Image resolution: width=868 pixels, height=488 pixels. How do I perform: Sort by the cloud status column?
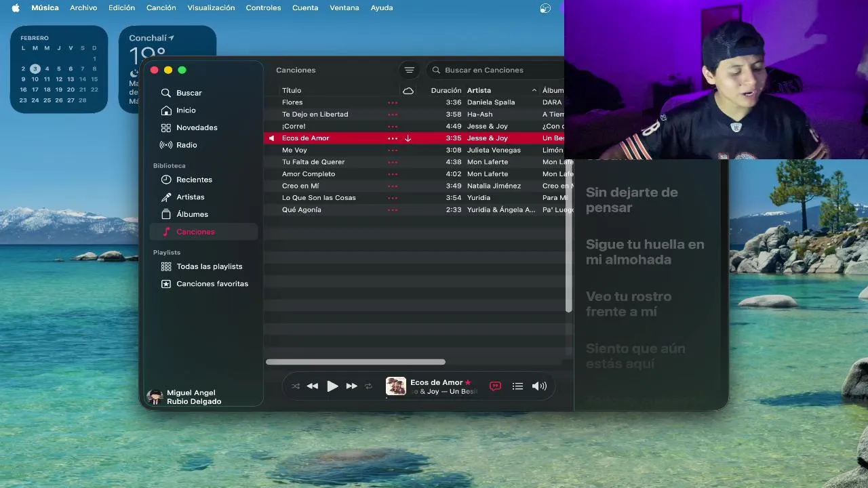(408, 90)
